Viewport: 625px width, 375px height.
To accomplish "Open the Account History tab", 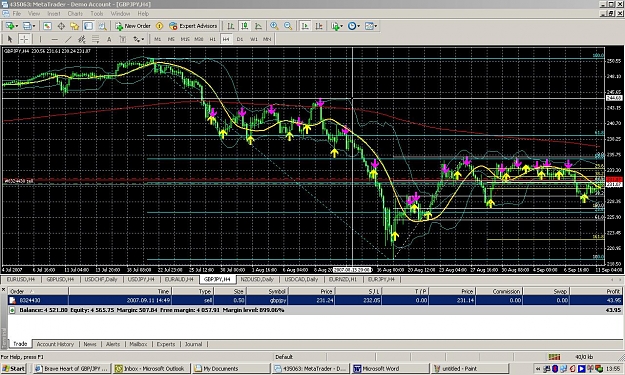I will tap(55, 344).
